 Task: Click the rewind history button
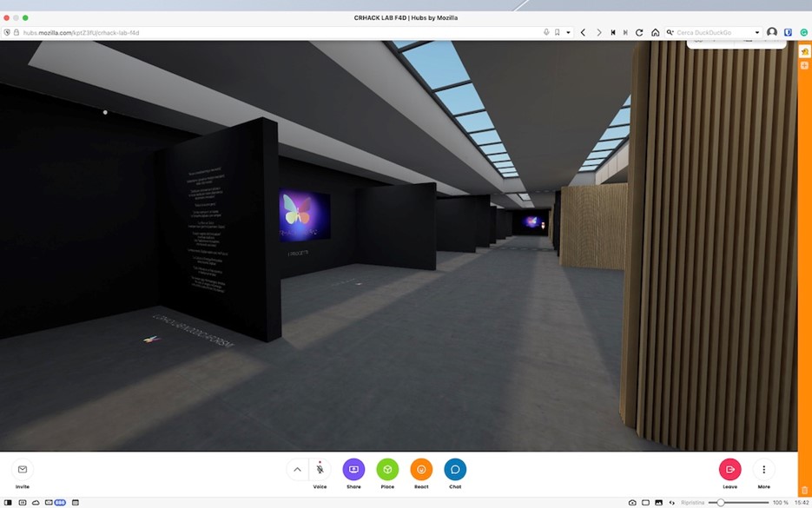[613, 32]
